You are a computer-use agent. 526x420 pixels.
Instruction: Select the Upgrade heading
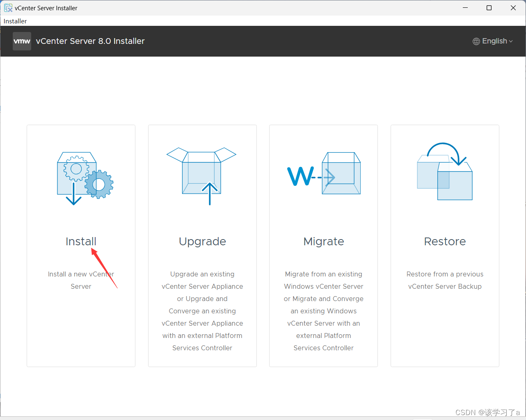[x=202, y=242]
